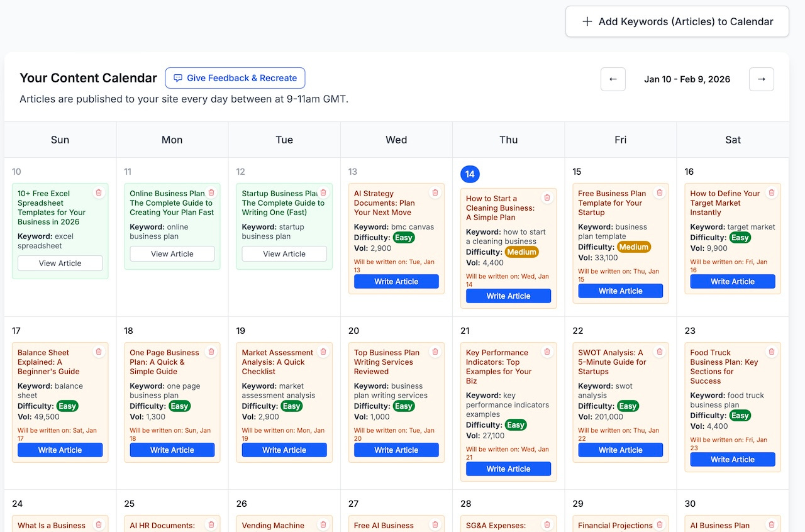Trash the How to Start a Cleaning Business card

pos(547,197)
